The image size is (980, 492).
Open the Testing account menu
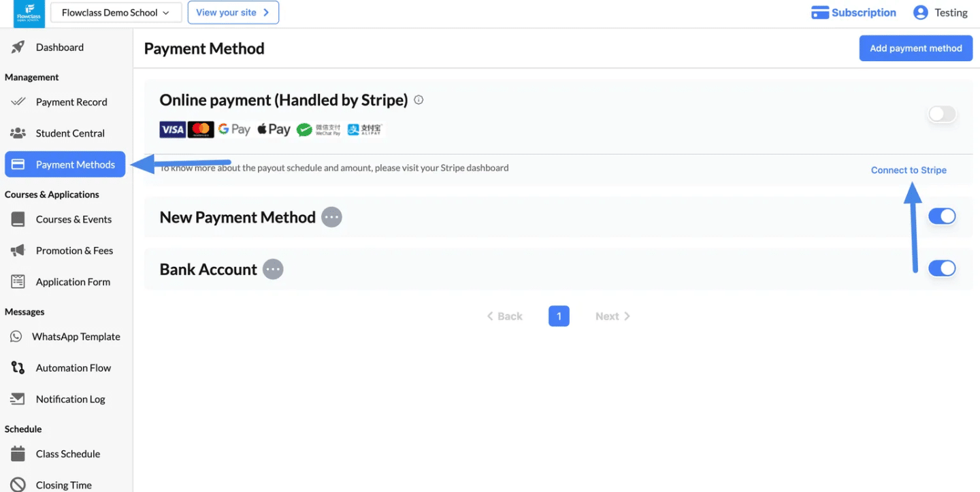pyautogui.click(x=941, y=12)
